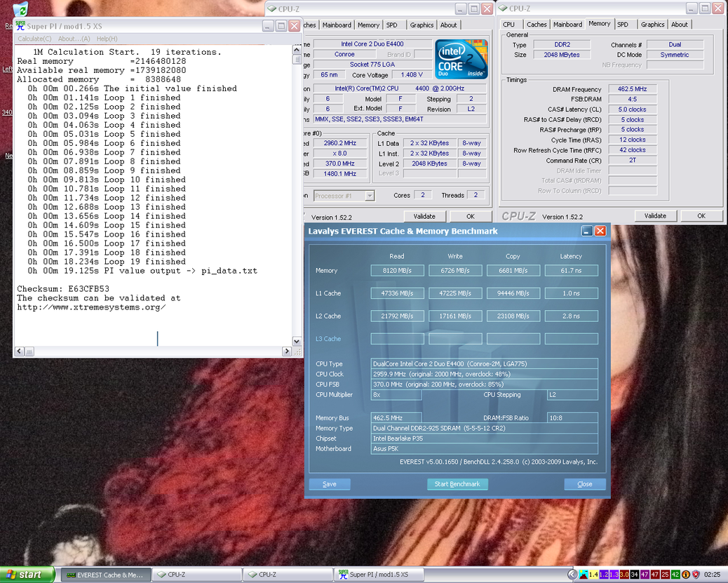Viewport: 728px width, 583px height.
Task: Click Validate in right CPU-Z memory window
Action: click(655, 216)
